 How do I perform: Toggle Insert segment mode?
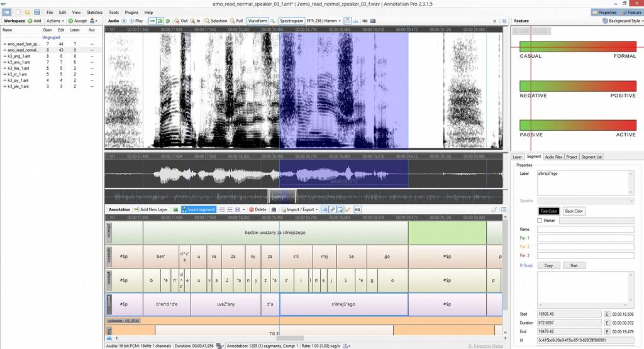pyautogui.click(x=198, y=209)
